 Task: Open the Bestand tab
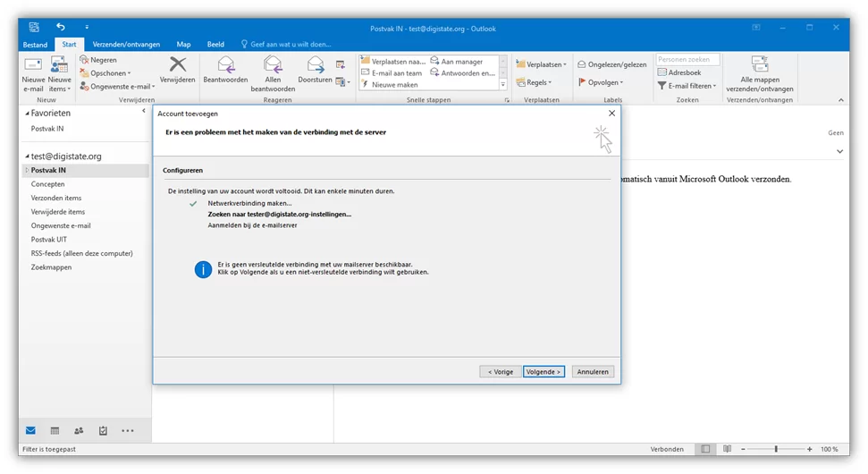[35, 45]
